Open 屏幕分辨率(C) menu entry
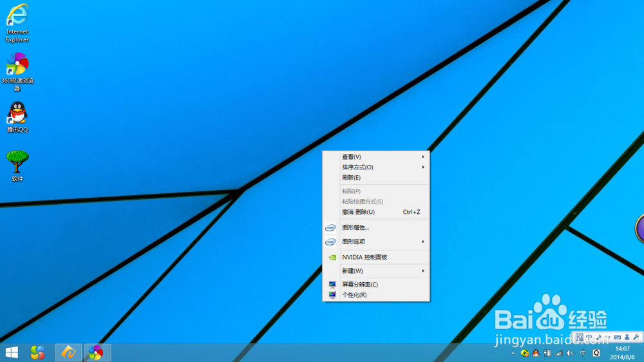This screenshot has height=362, width=644. point(376,284)
